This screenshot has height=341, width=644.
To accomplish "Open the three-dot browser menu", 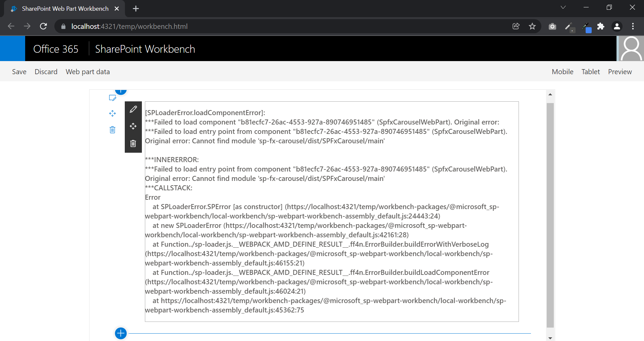I will [633, 26].
